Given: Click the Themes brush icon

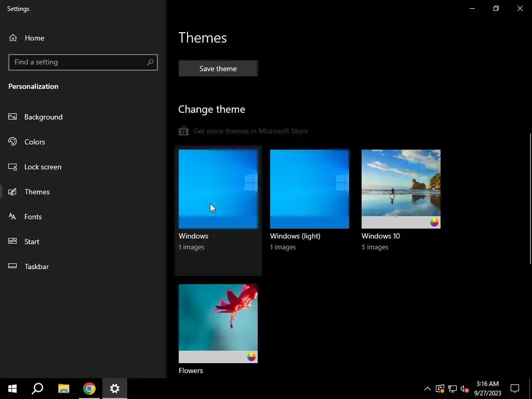Looking at the screenshot, I should [x=12, y=192].
